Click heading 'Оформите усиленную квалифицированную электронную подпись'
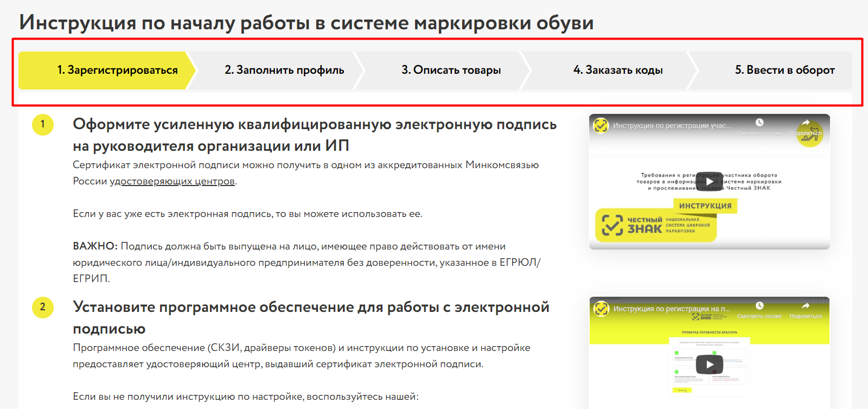 pos(315,135)
